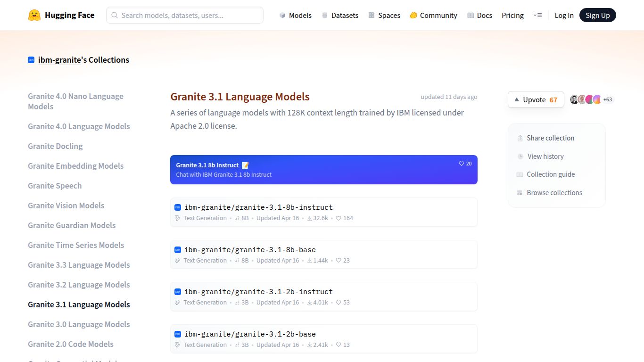Expand the +63 upvoters list
The height and width of the screenshot is (362, 644).
608,99
